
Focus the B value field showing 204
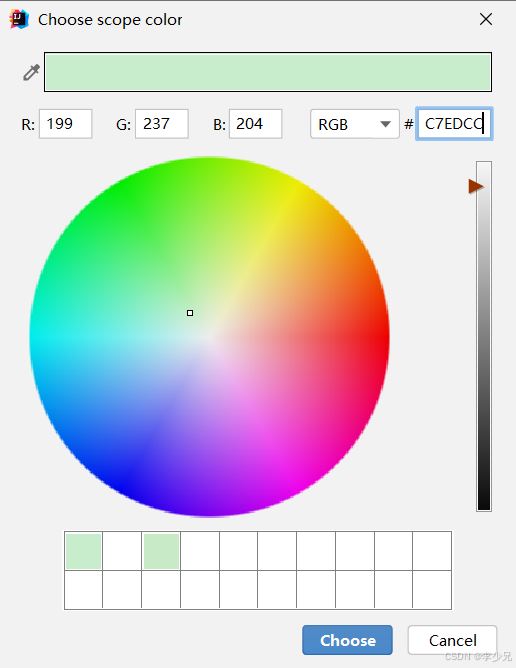tap(256, 124)
